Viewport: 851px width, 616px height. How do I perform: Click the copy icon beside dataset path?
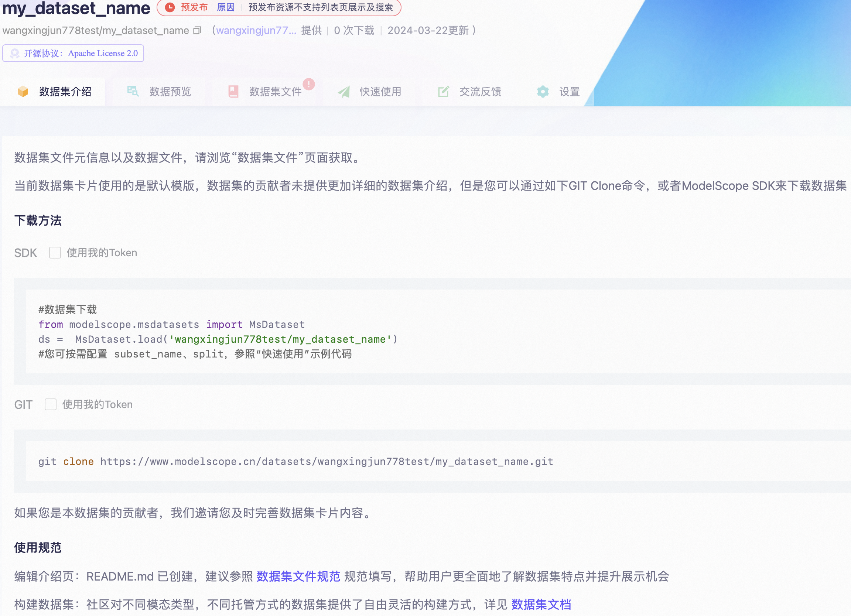(x=197, y=30)
